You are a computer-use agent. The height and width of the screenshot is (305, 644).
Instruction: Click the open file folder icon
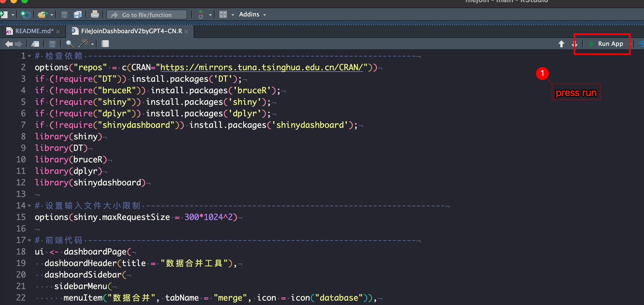click(42, 15)
